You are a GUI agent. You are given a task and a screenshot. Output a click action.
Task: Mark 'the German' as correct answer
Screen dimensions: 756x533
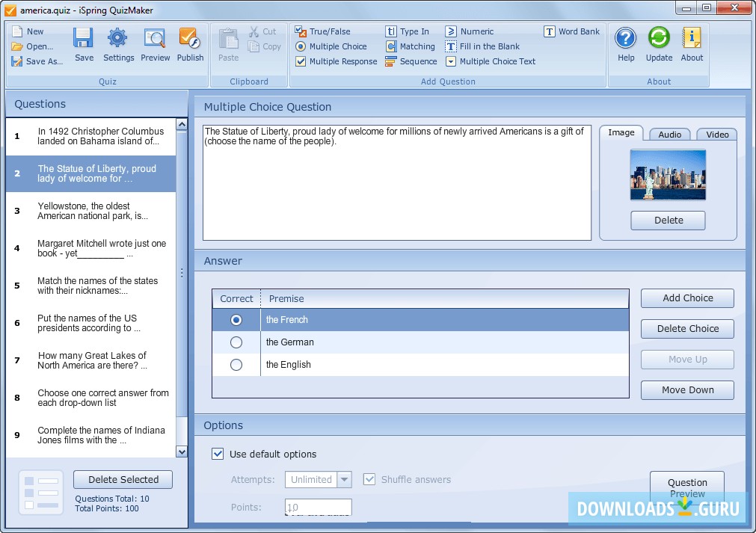point(236,342)
